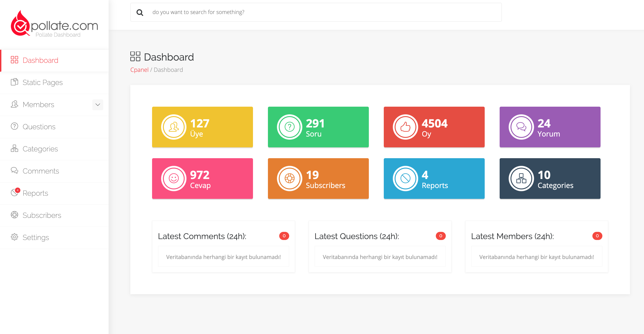Click the Static Pages document icon
Image resolution: width=644 pixels, height=334 pixels.
14,82
